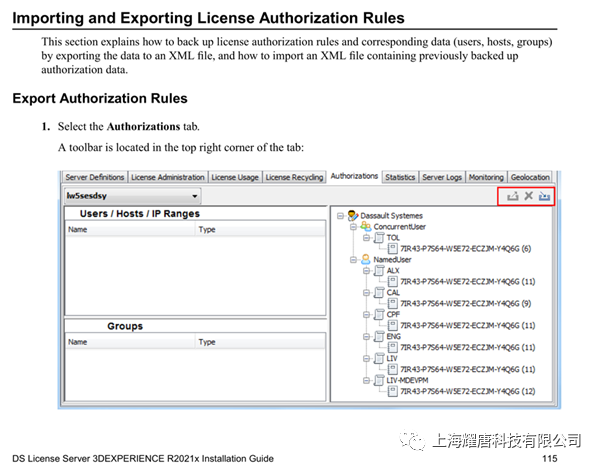Click the export authorization rules icon

(x=512, y=196)
